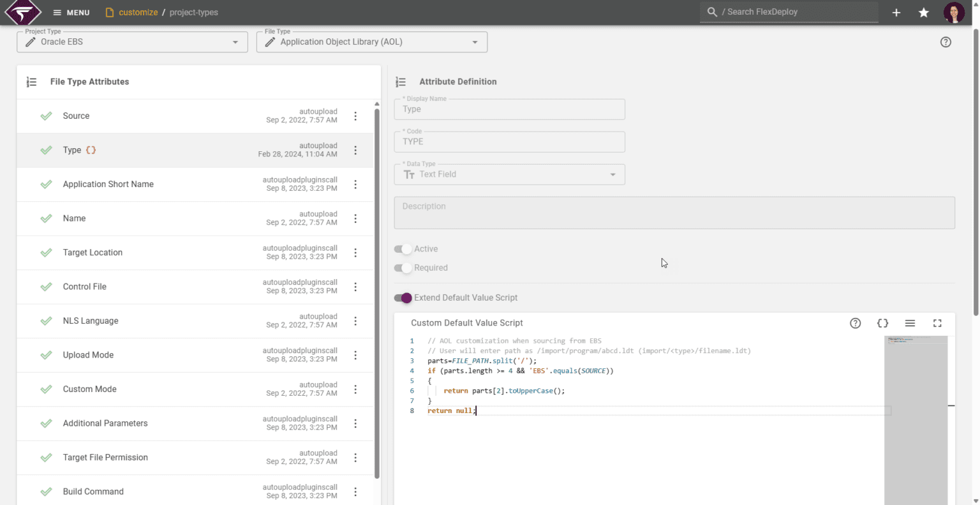The width and height of the screenshot is (980, 505).
Task: Click the FlexDeploy logo in the top left
Action: pyautogui.click(x=21, y=11)
